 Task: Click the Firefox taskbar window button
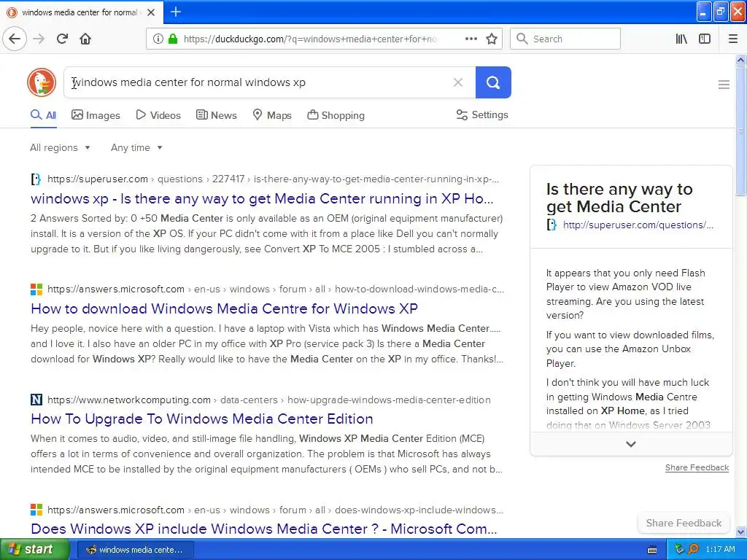tap(135, 550)
